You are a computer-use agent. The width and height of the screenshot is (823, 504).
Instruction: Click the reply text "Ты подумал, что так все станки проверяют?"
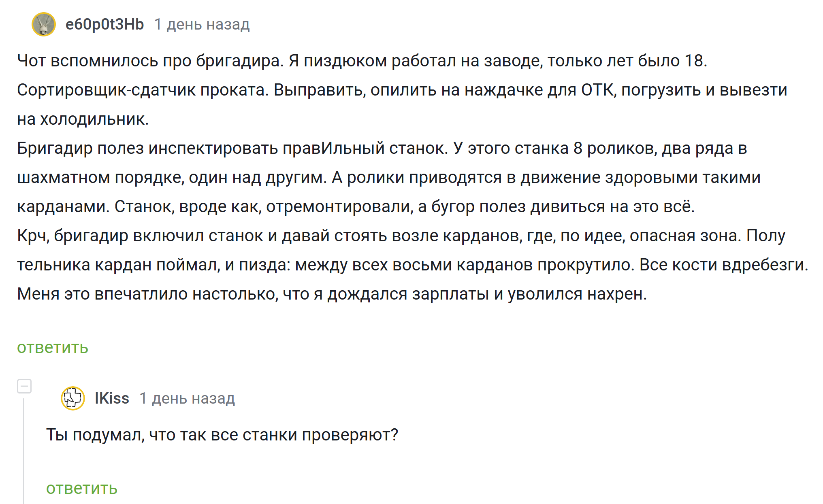(222, 435)
